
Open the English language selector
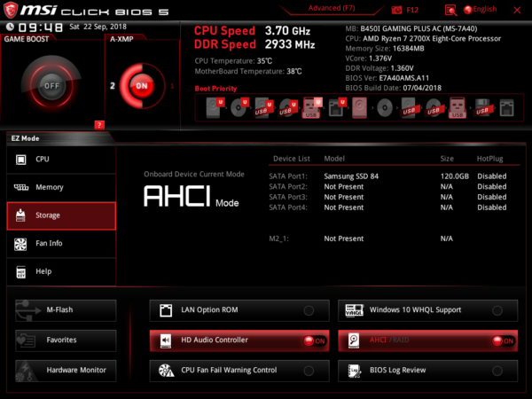point(480,10)
